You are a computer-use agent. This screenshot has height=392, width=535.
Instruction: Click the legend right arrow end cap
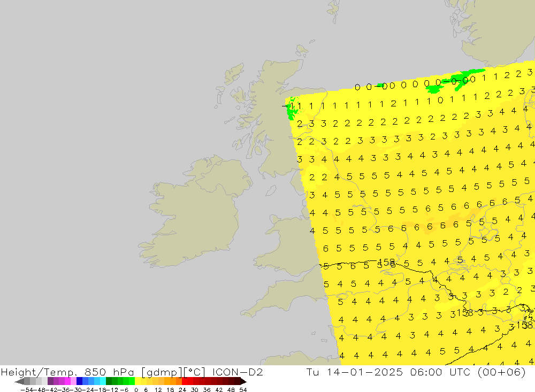(x=243, y=381)
